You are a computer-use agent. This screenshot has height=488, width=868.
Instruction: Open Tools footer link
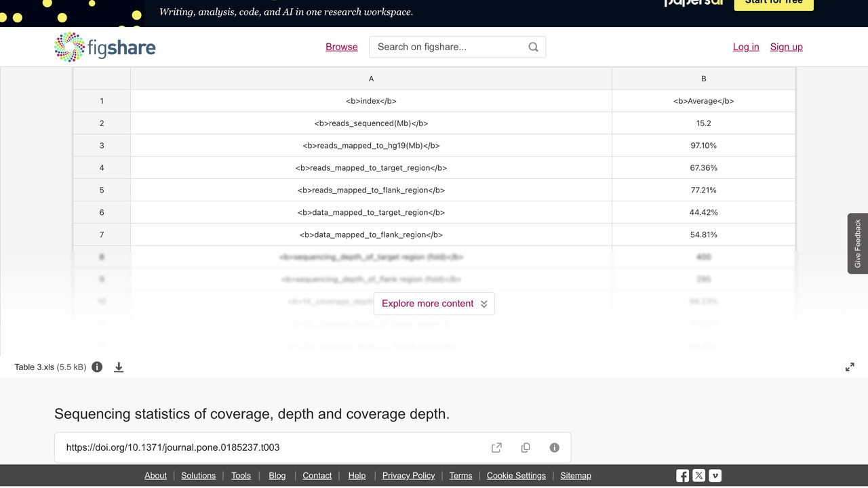[x=241, y=476]
